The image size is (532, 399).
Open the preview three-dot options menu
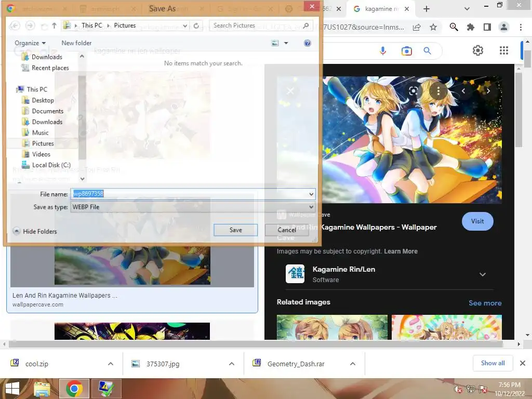(x=438, y=91)
